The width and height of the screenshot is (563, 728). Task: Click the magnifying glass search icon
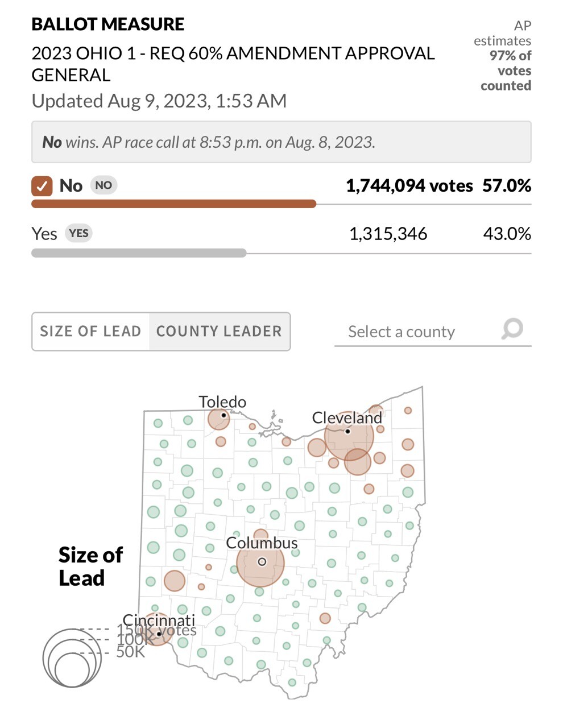(x=512, y=329)
